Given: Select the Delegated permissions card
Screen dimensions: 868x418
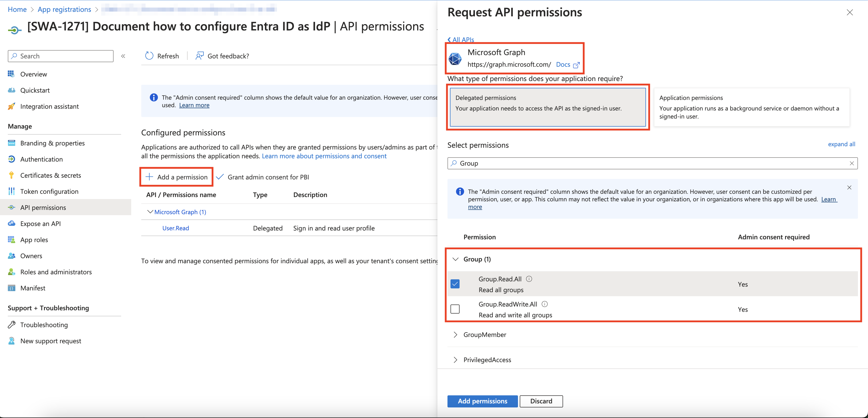Looking at the screenshot, I should 547,107.
